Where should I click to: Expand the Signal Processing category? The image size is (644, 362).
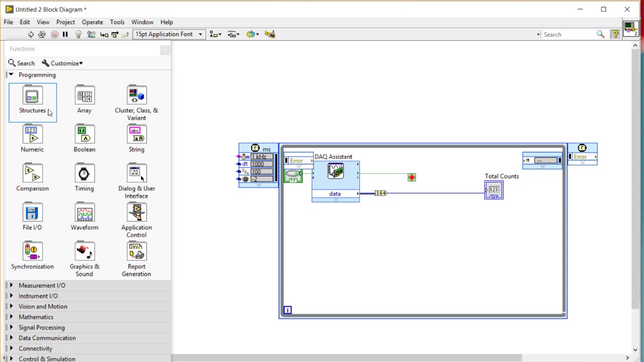pyautogui.click(x=11, y=328)
